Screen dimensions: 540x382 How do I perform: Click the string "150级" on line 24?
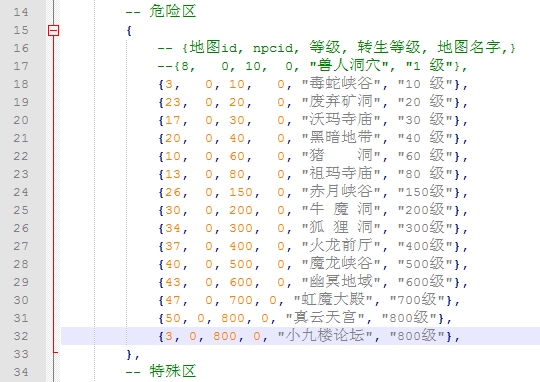pyautogui.click(x=425, y=192)
